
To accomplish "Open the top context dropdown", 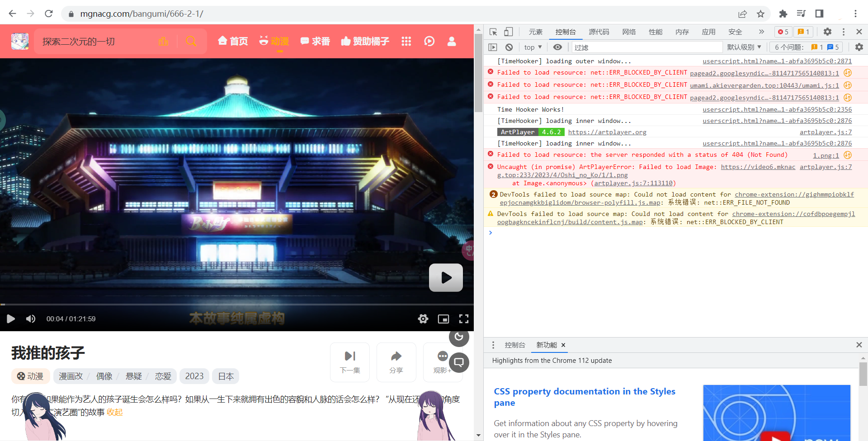I will [x=533, y=47].
